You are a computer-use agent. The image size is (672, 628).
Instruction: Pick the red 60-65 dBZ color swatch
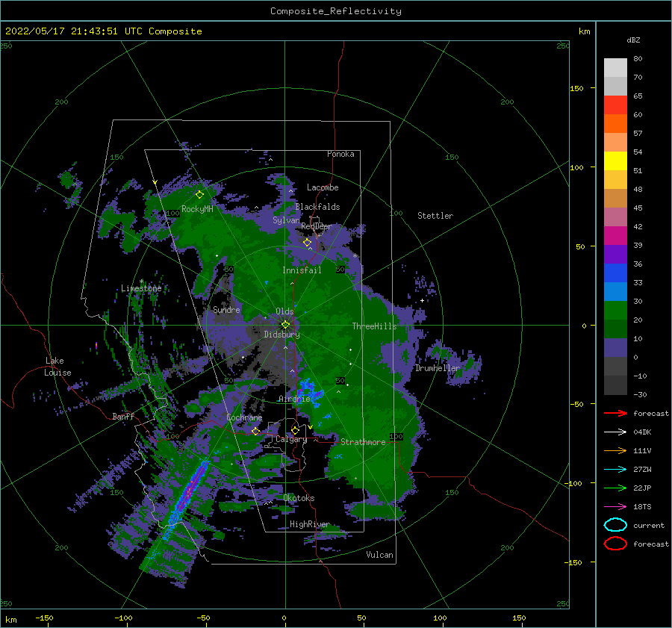[615, 105]
